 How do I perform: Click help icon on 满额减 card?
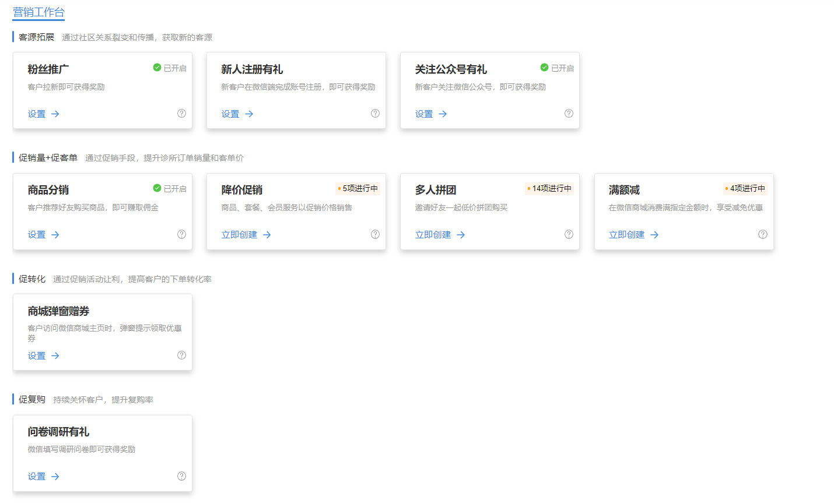[x=762, y=234]
